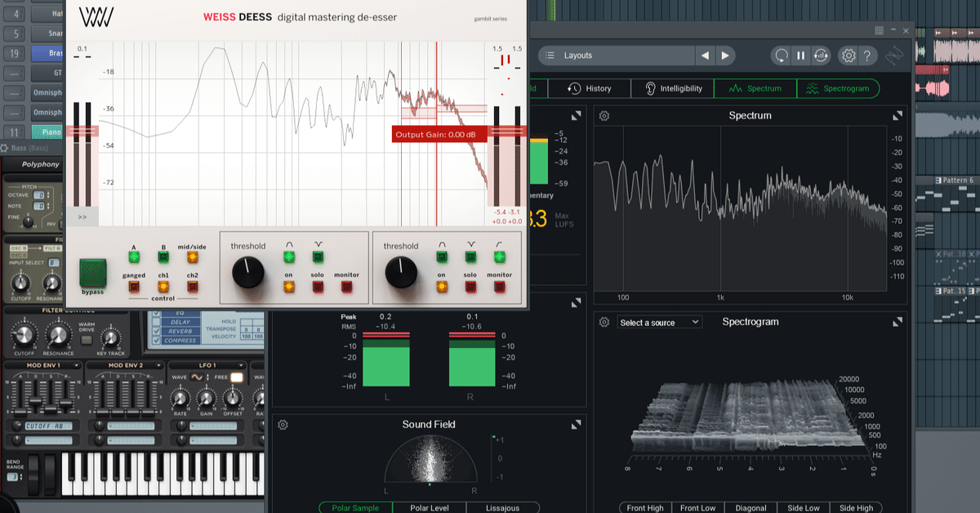Screen dimensions: 980x513
Task: Click the bypass button in Weiss Deess
Action: (x=92, y=272)
